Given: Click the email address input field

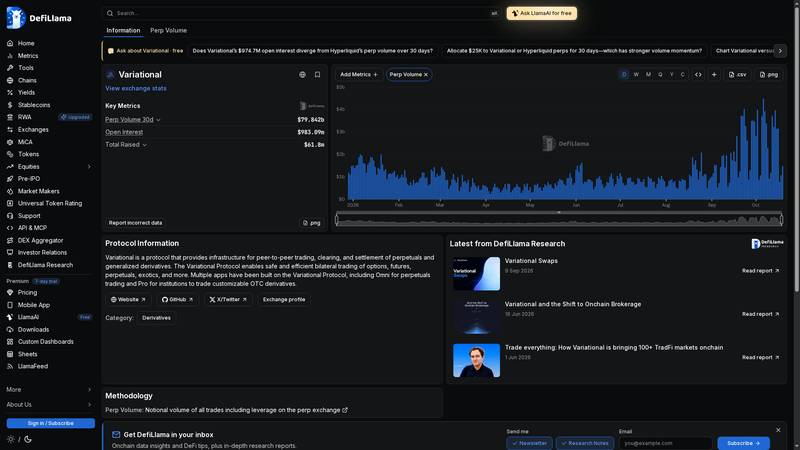Looking at the screenshot, I should (665, 443).
